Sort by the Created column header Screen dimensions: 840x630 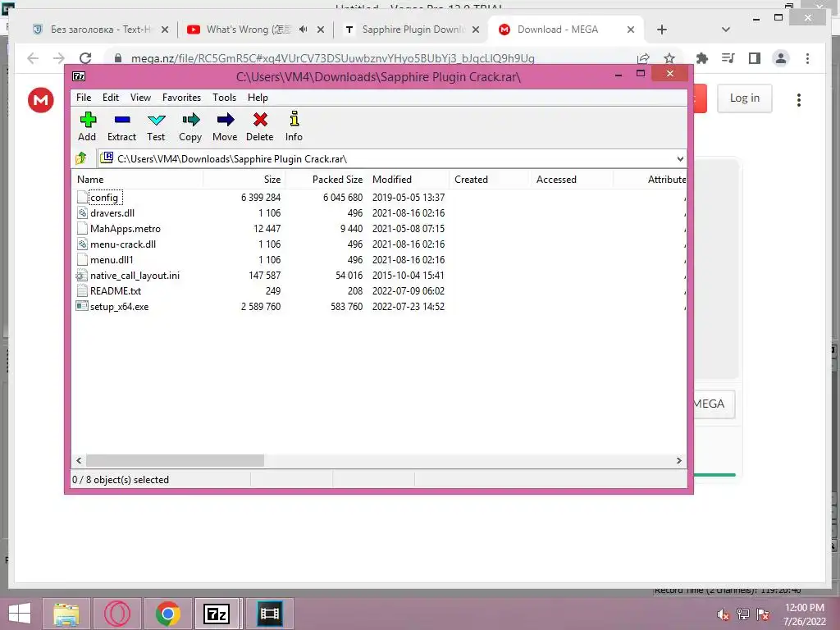(x=489, y=180)
